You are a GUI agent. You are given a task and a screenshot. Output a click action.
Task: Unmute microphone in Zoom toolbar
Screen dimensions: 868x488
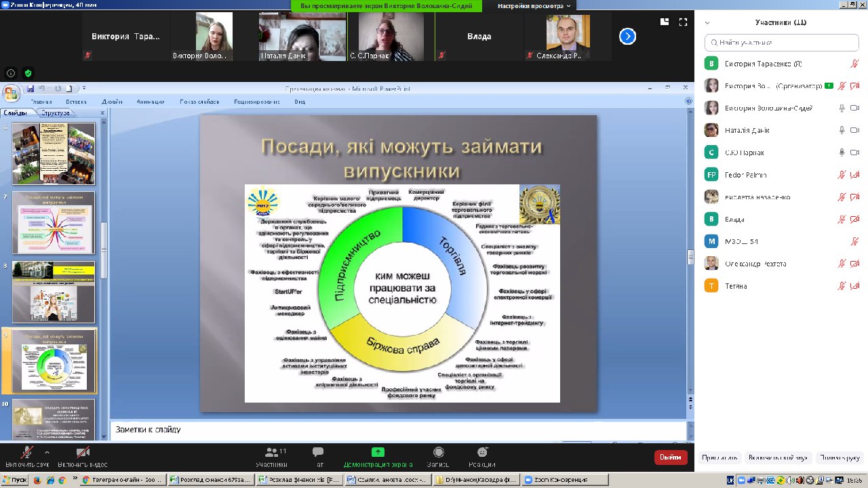click(x=27, y=453)
